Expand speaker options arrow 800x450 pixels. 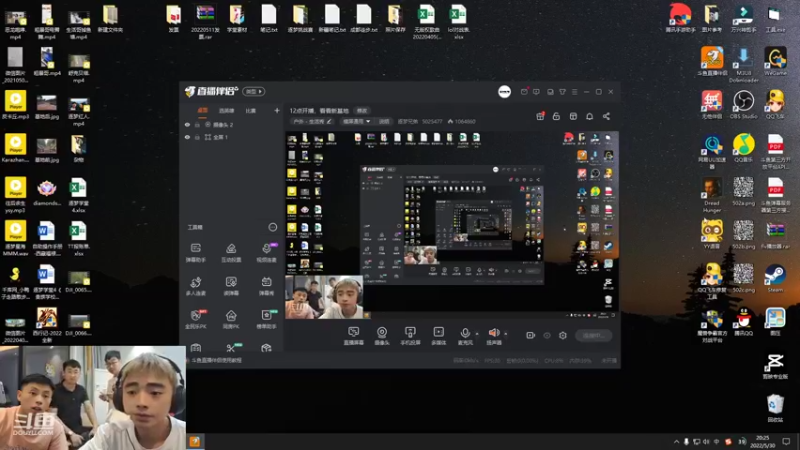click(506, 334)
